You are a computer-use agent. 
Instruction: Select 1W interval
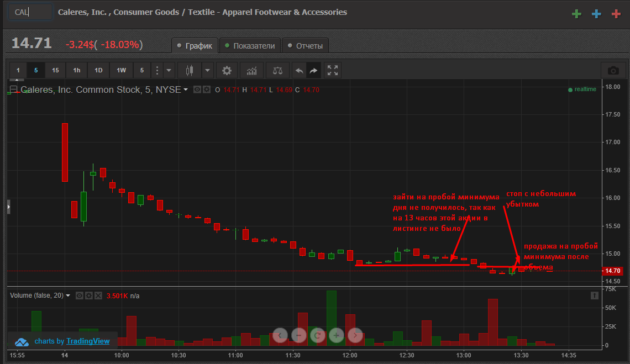pyautogui.click(x=122, y=71)
